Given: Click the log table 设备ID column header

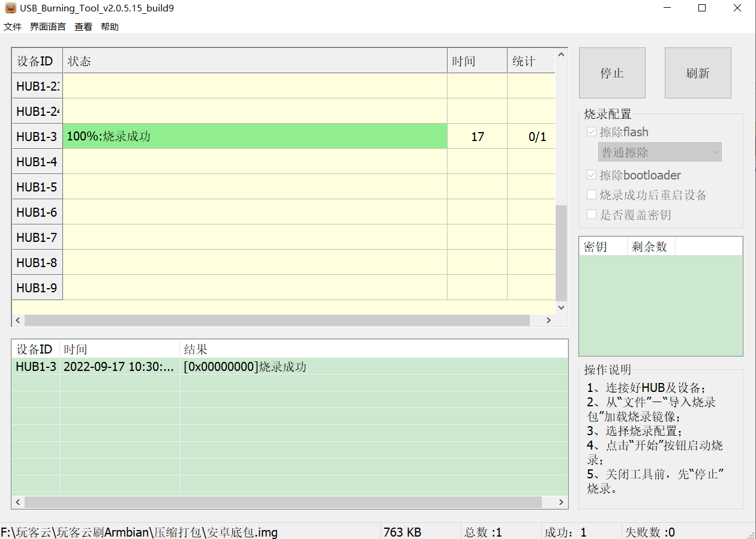Looking at the screenshot, I should [x=36, y=349].
